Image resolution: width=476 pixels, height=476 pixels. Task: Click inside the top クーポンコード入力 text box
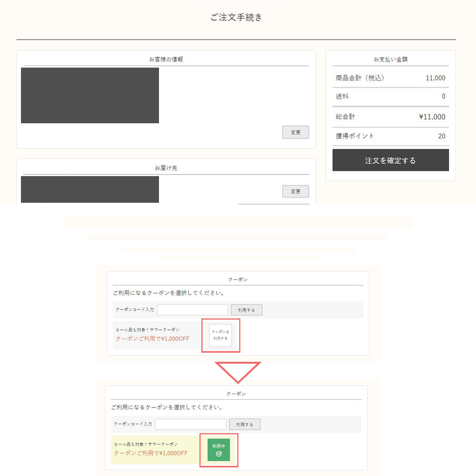coord(192,309)
